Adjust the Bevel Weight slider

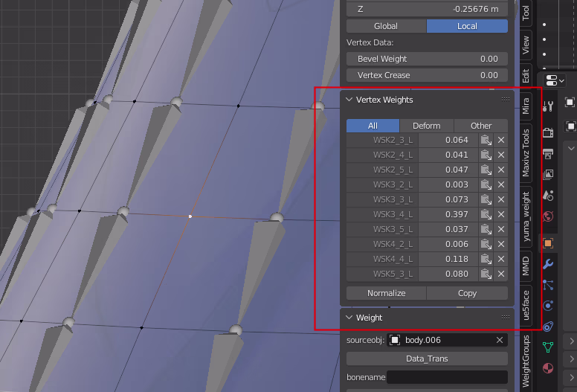(427, 59)
